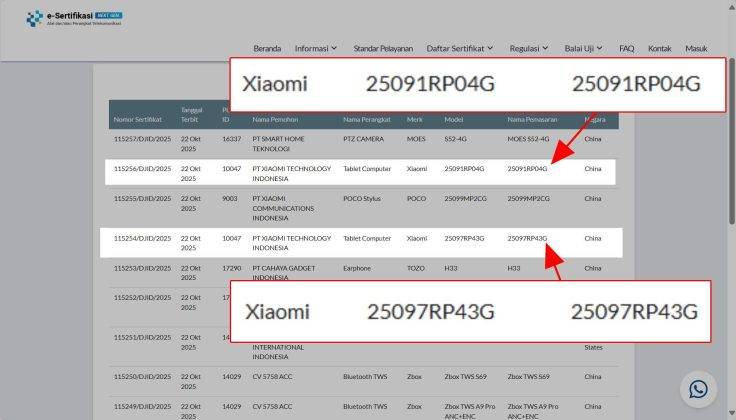This screenshot has width=736, height=420.
Task: Expand the Balai Uji dropdown
Action: point(583,48)
